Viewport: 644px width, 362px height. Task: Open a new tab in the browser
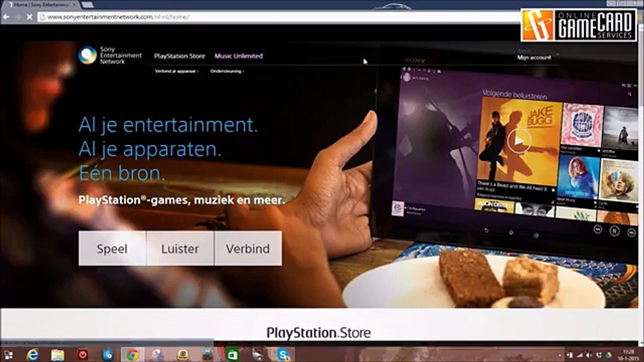[x=87, y=5]
